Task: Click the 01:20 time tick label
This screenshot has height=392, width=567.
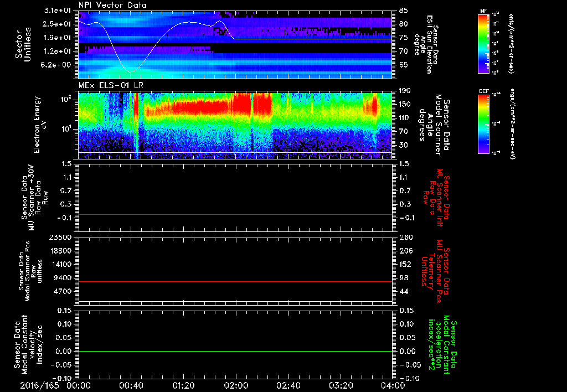Action: 183,386
